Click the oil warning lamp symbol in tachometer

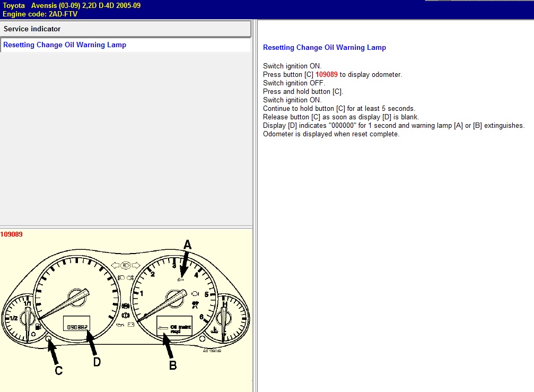tap(181, 279)
